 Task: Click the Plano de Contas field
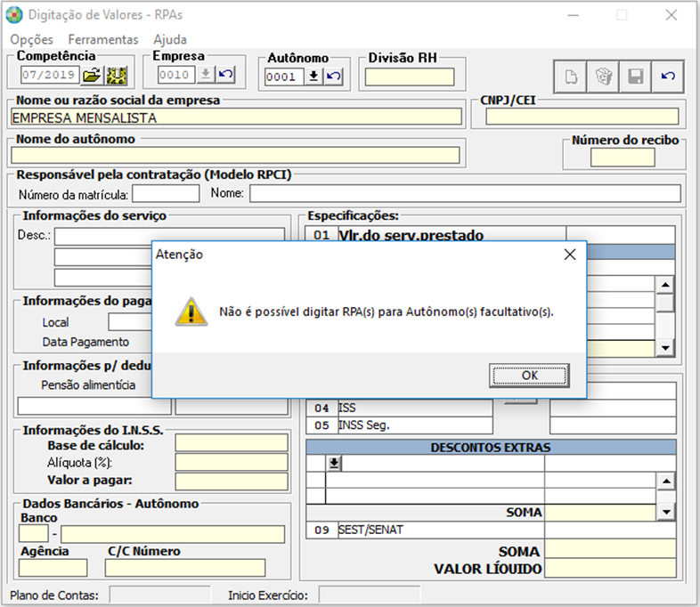click(x=159, y=595)
